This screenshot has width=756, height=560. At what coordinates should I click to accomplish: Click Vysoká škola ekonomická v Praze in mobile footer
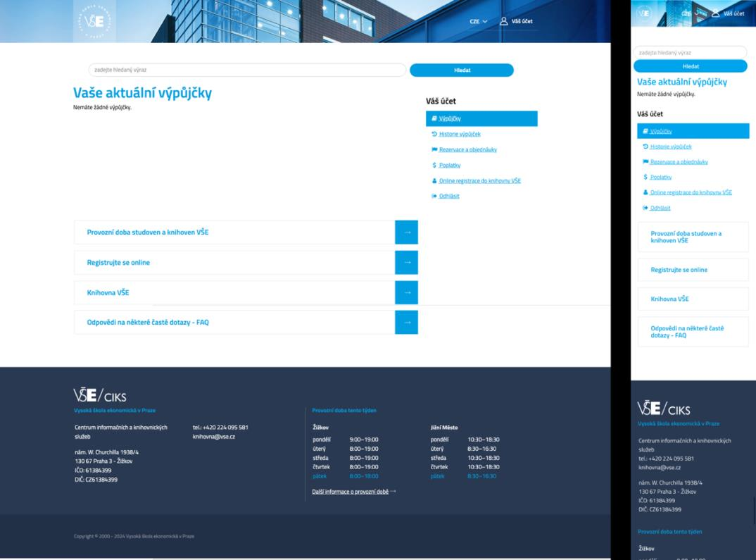coord(679,423)
